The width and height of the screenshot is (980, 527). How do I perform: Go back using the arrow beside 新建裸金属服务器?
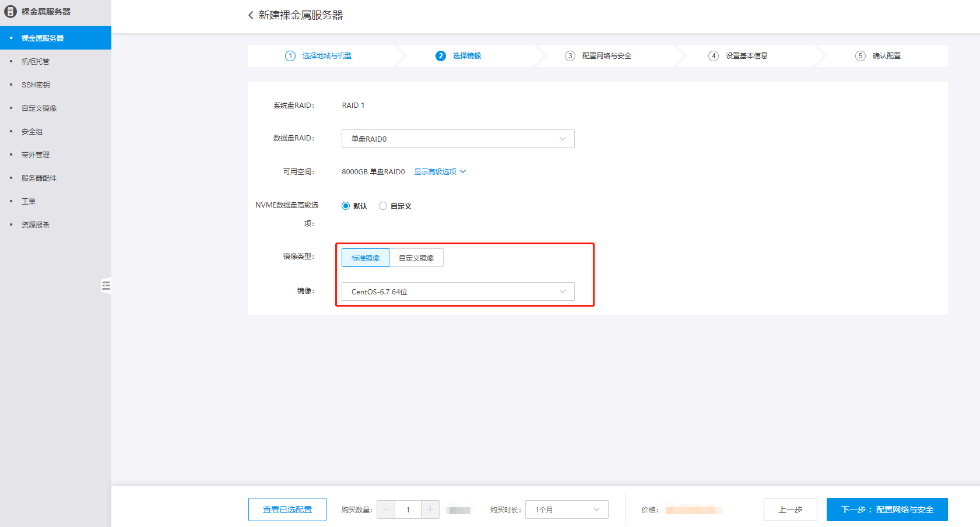coord(251,15)
